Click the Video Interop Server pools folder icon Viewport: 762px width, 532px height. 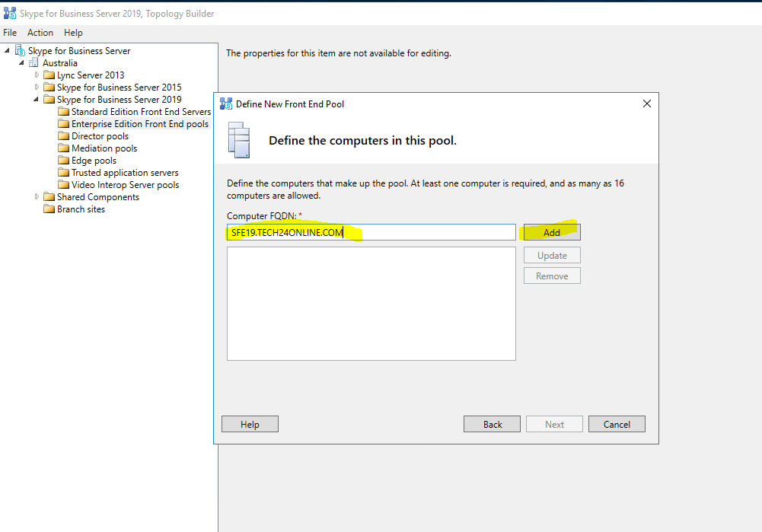click(64, 185)
